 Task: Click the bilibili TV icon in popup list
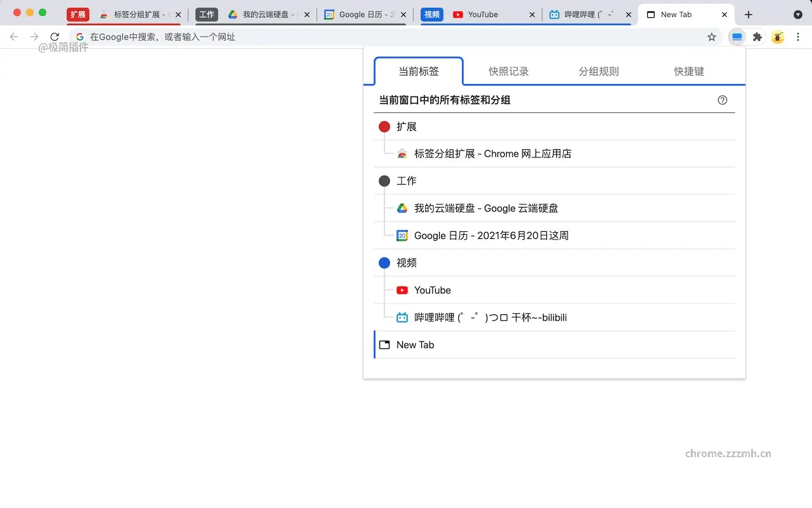(x=402, y=317)
